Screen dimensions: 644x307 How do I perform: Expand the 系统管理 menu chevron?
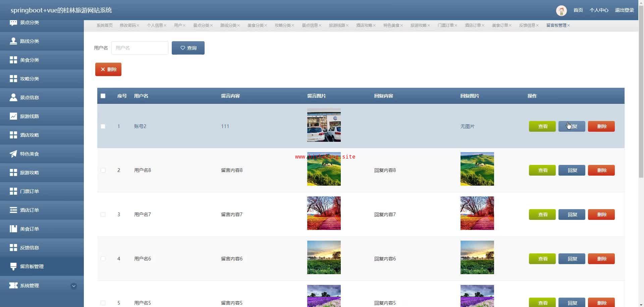[74, 286]
